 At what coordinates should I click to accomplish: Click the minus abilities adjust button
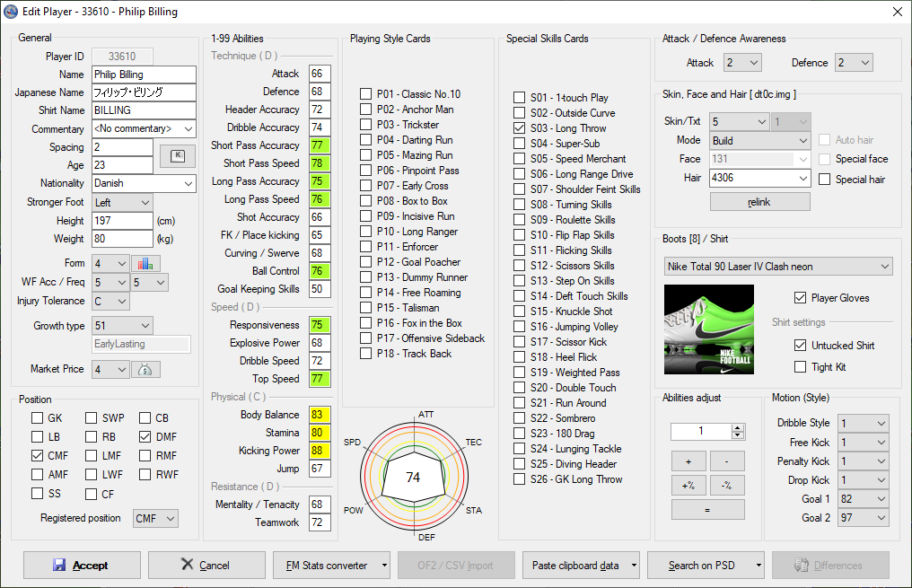(x=727, y=461)
